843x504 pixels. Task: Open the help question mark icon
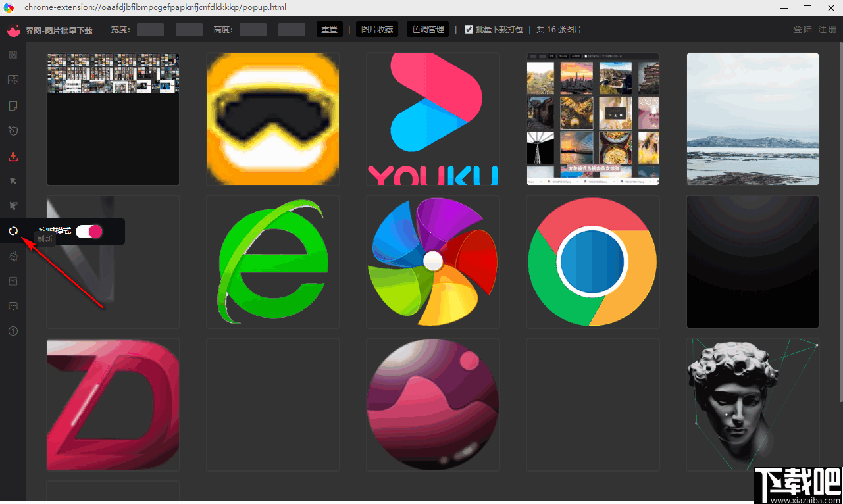[x=13, y=331]
